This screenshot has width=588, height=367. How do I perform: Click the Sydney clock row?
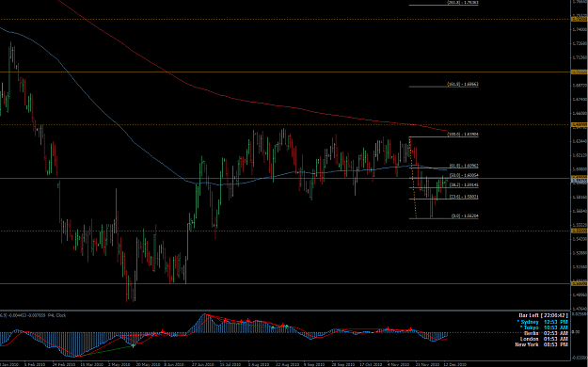click(x=543, y=322)
